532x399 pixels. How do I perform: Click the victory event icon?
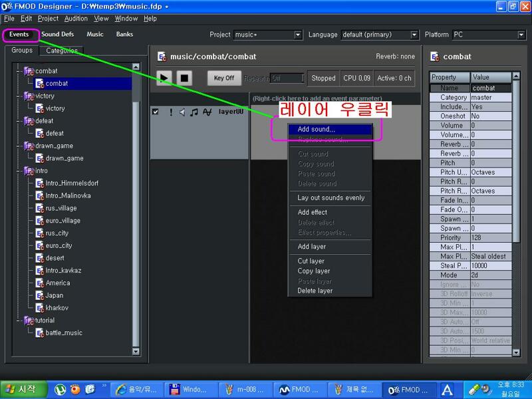click(40, 108)
